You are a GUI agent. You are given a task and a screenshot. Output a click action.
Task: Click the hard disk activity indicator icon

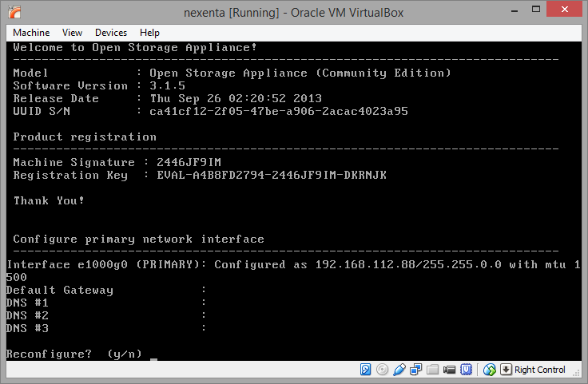coord(365,370)
